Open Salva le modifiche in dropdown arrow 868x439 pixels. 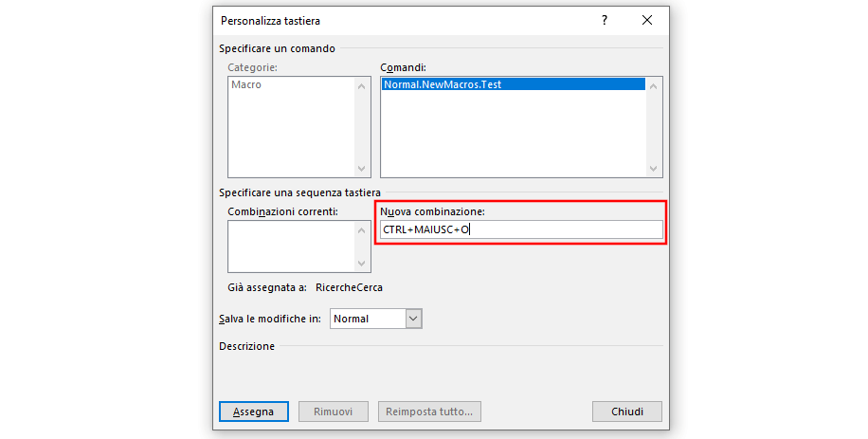(x=413, y=319)
